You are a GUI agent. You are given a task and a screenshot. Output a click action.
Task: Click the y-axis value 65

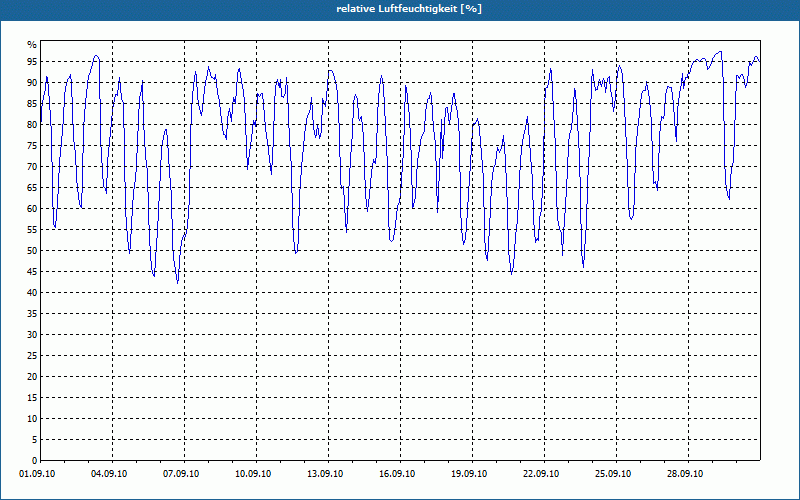tap(32, 188)
